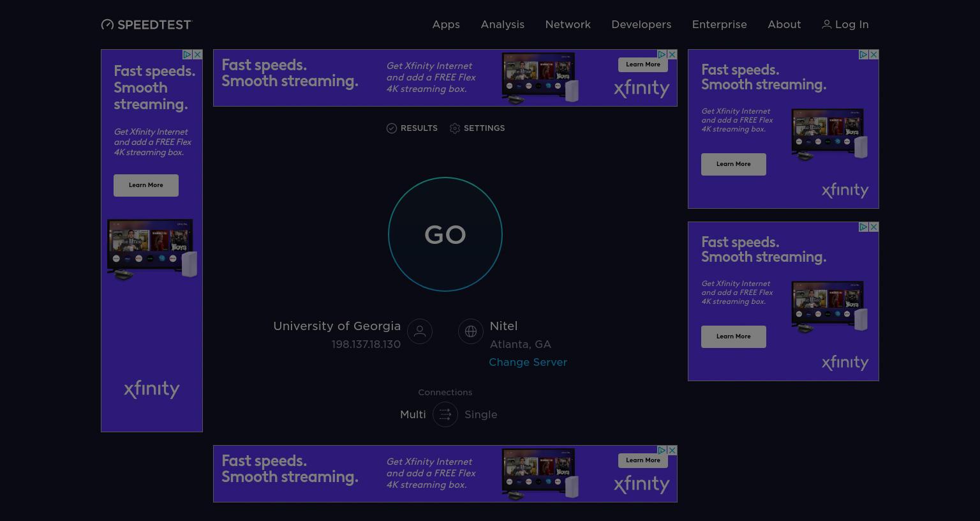The height and width of the screenshot is (521, 980).
Task: Click the Connections label
Action: point(445,393)
